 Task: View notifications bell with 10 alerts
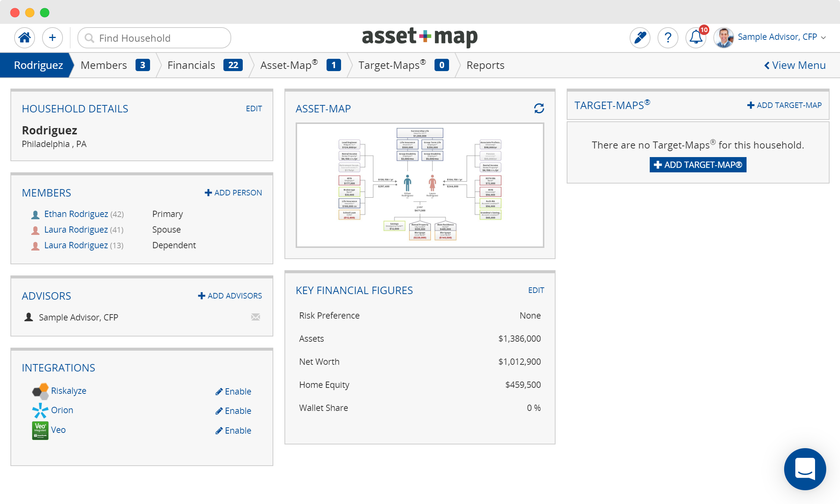click(696, 38)
